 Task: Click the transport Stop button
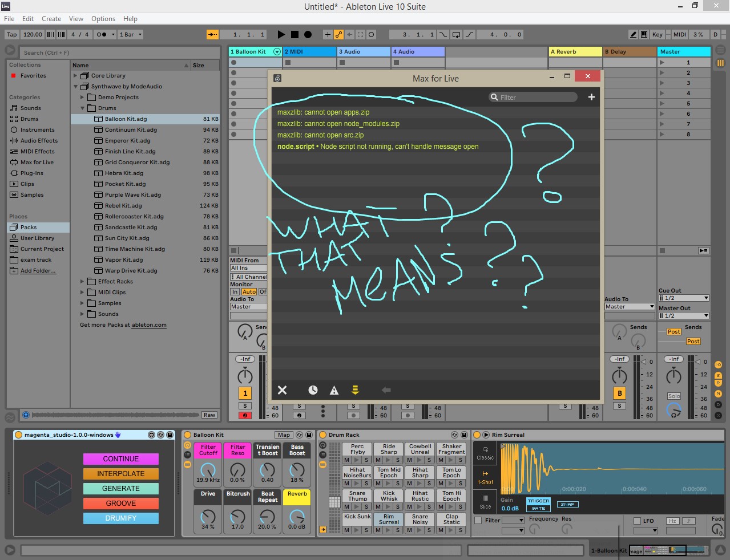pos(295,34)
